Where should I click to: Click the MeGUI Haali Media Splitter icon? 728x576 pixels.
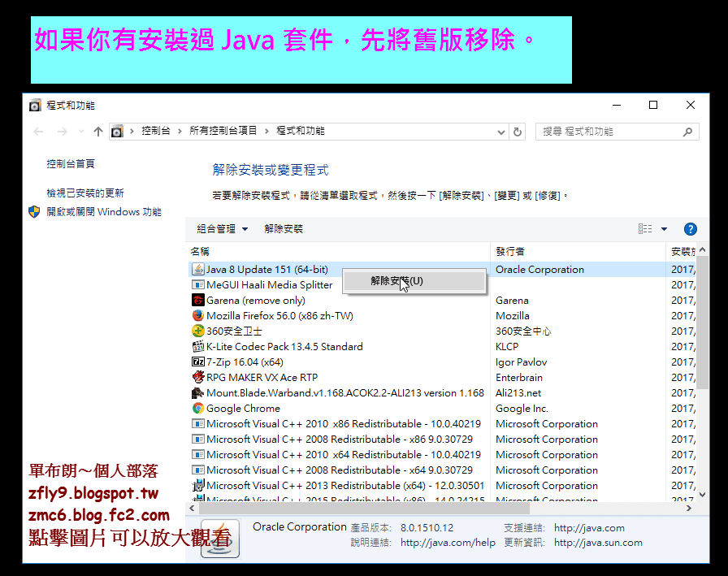[198, 284]
